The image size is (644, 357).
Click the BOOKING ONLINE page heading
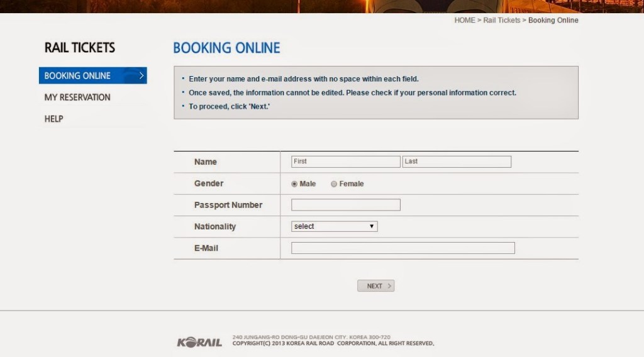(226, 48)
